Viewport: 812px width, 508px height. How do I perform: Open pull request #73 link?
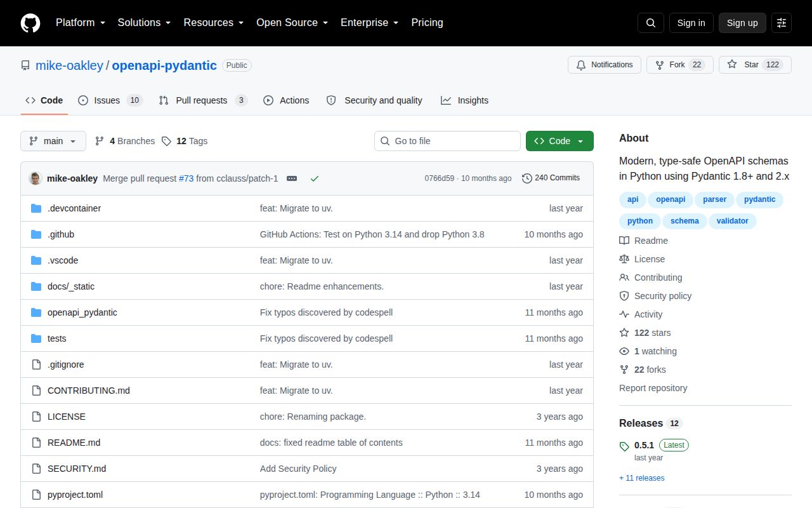click(186, 178)
